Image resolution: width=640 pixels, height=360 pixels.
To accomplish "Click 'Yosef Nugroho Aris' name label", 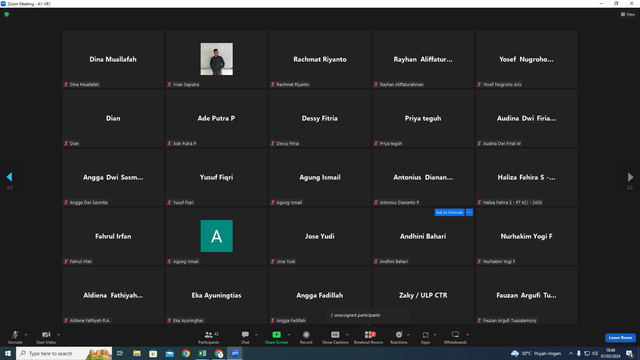I will [x=502, y=84].
